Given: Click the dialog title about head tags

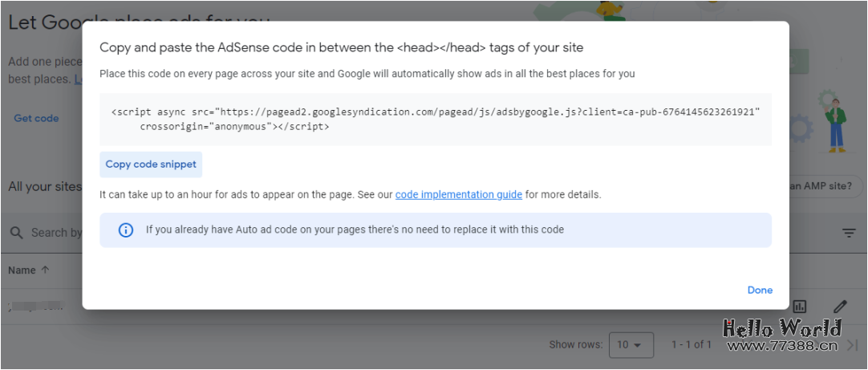Looking at the screenshot, I should coord(341,47).
